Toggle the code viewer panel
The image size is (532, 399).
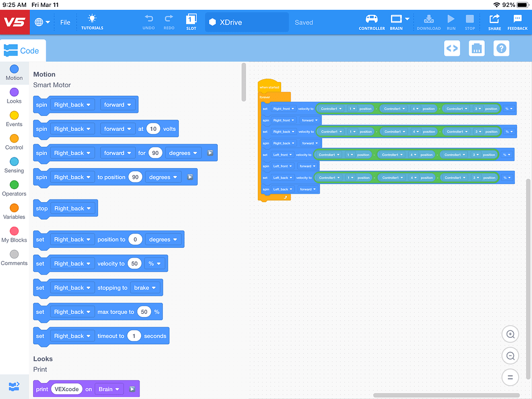pos(452,48)
